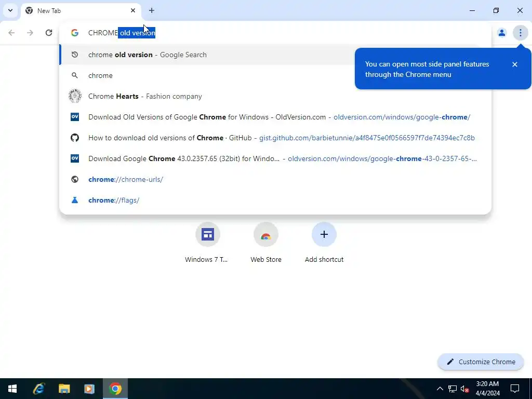Click the Chrome taskbar icon
532x399 pixels.
(115, 389)
